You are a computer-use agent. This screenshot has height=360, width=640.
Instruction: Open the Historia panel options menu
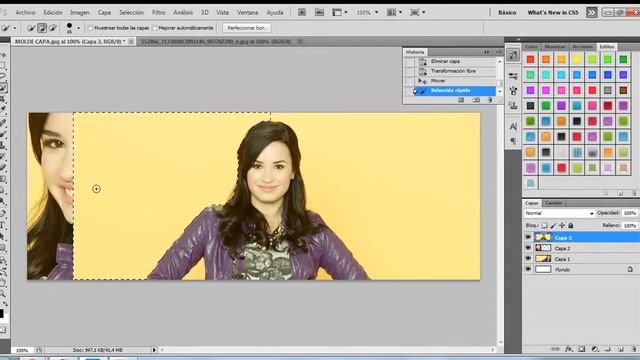499,52
